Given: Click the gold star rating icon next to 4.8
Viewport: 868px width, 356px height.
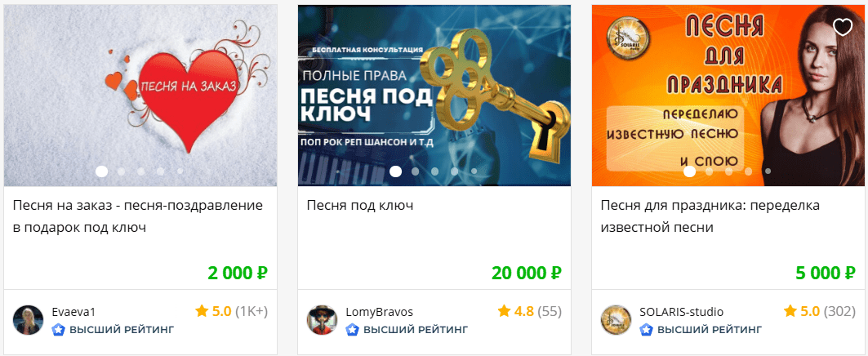Looking at the screenshot, I should pos(504,311).
